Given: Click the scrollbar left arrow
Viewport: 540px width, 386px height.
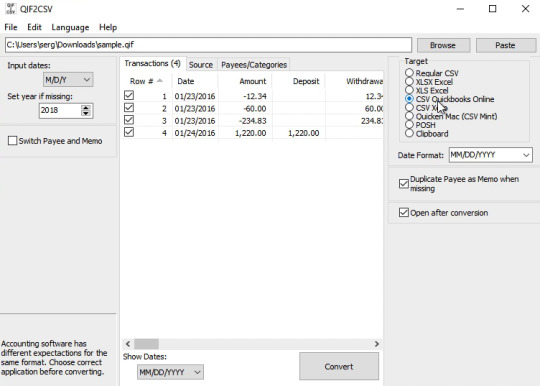Looking at the screenshot, I should click(x=128, y=344).
